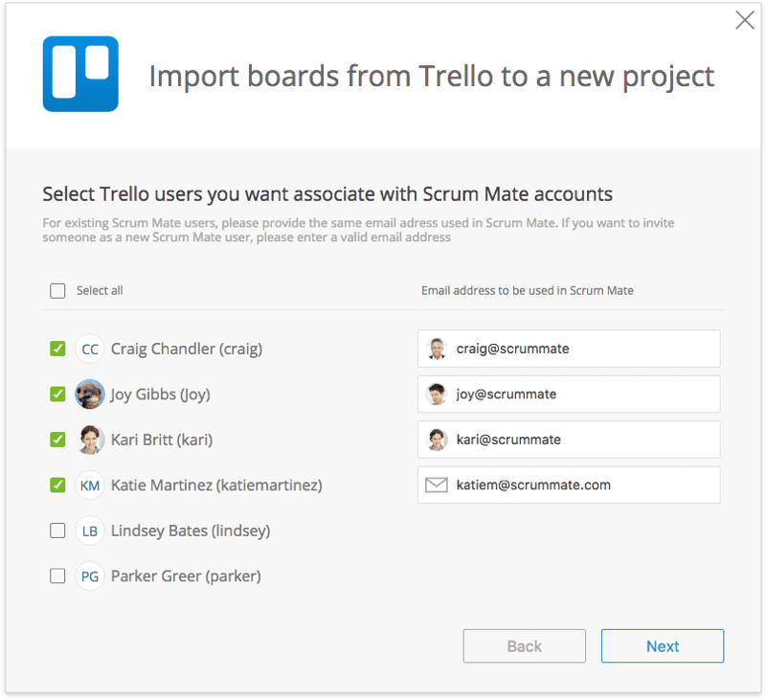This screenshot has height=700, width=766.
Task: Click Joy Gibbs' profile photo avatar
Action: pyautogui.click(x=90, y=395)
